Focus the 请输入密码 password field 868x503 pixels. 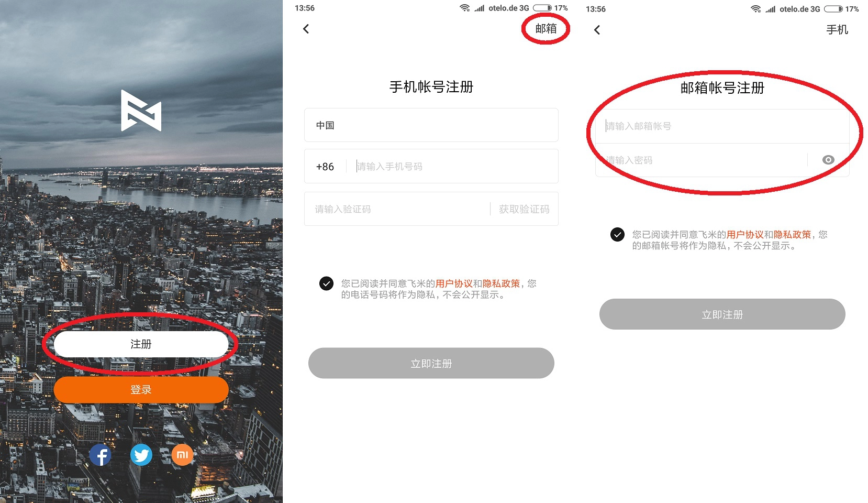[702, 160]
